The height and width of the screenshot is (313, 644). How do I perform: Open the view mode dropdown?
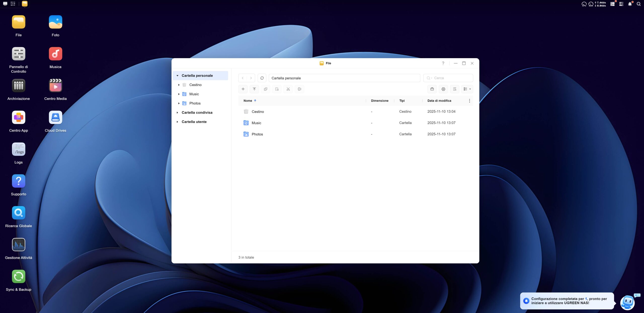(467, 89)
